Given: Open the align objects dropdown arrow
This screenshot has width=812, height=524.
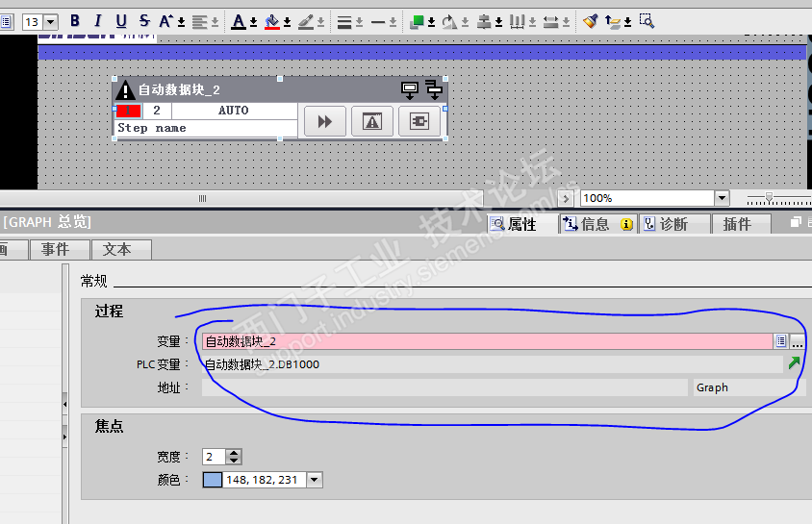Looking at the screenshot, I should tap(498, 22).
